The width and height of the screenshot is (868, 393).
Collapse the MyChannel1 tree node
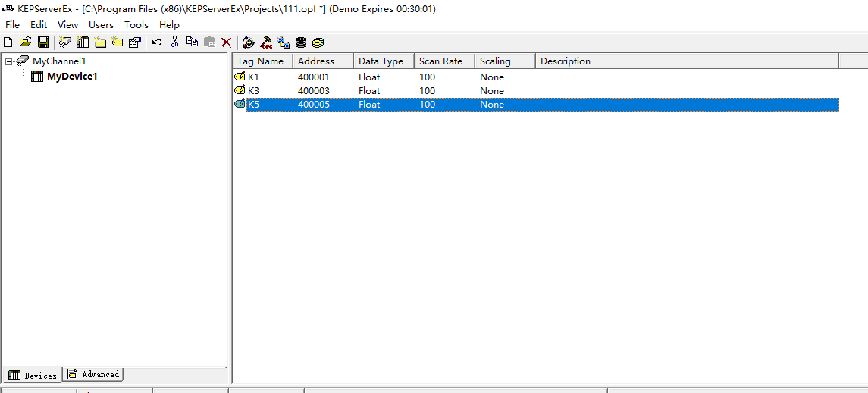pyautogui.click(x=8, y=61)
